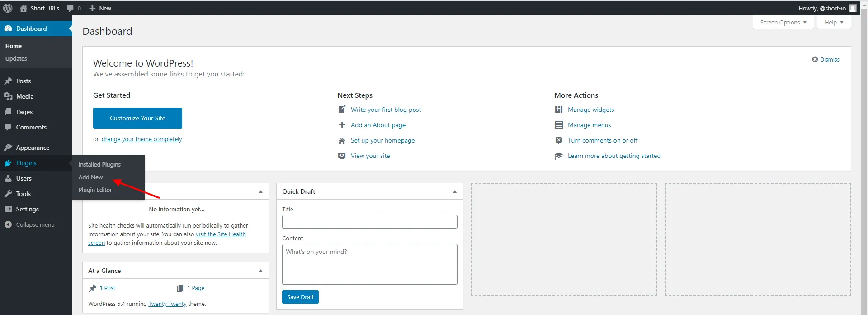Collapse the At a Glance panel
Image resolution: width=868 pixels, height=315 pixels.
(x=261, y=271)
